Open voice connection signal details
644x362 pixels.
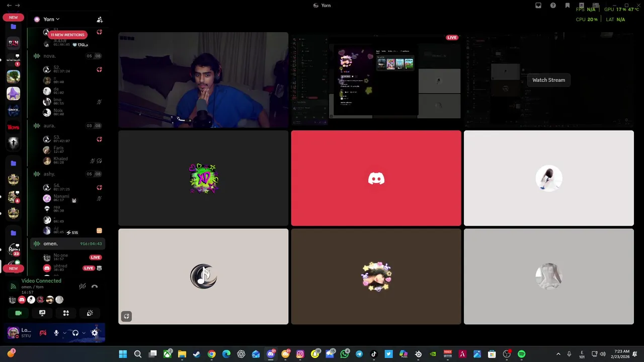pos(14,286)
